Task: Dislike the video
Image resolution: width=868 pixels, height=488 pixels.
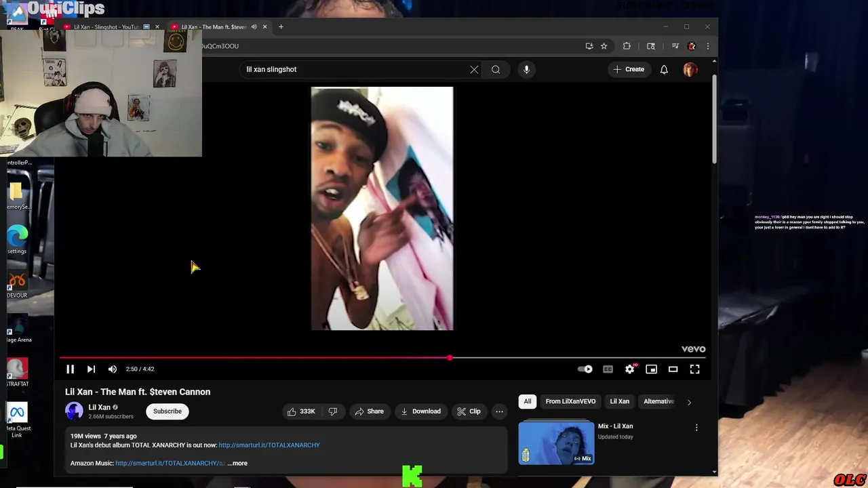Action: [333, 411]
